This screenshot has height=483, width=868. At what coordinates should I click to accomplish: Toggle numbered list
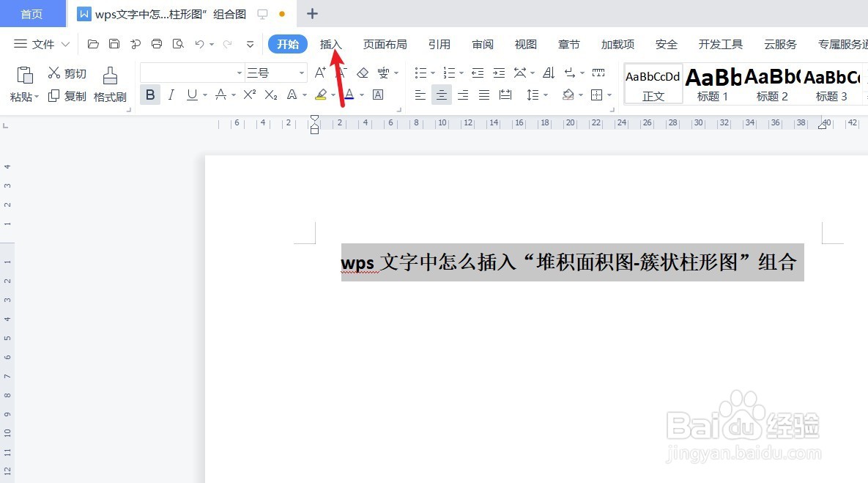pos(449,73)
